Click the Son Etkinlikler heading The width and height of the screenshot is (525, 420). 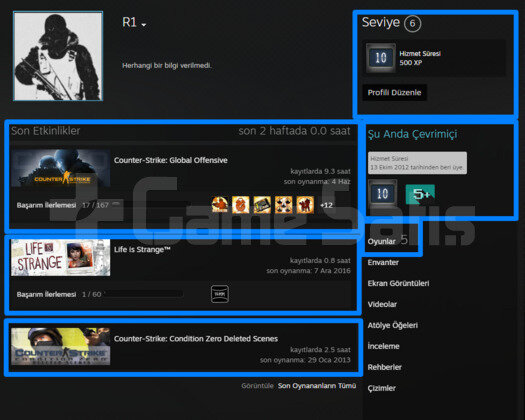[x=46, y=131]
